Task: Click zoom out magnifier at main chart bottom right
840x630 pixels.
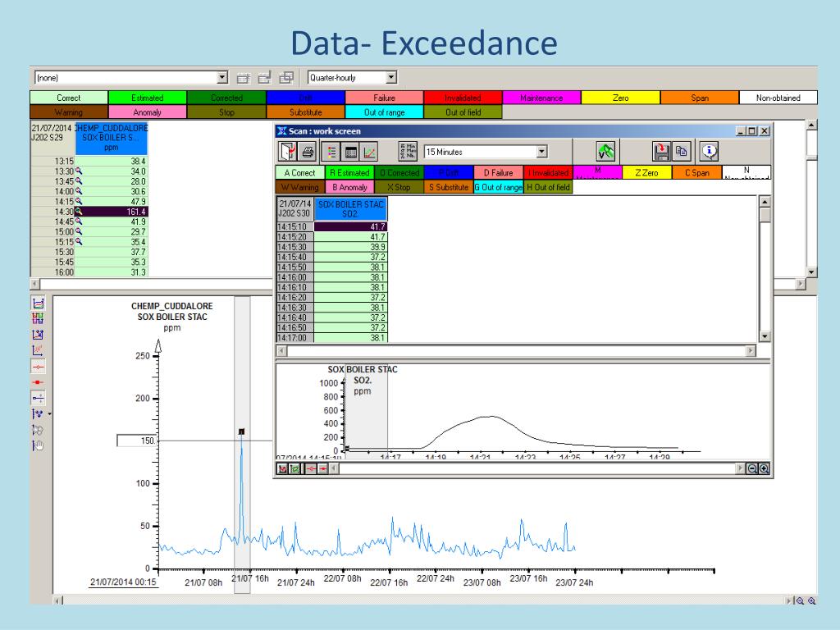Action: click(x=801, y=600)
